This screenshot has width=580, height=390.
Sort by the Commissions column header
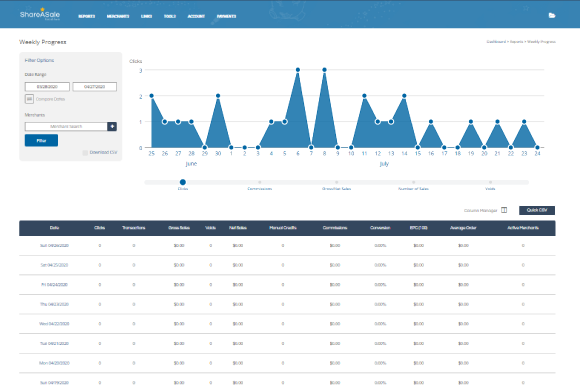point(335,228)
